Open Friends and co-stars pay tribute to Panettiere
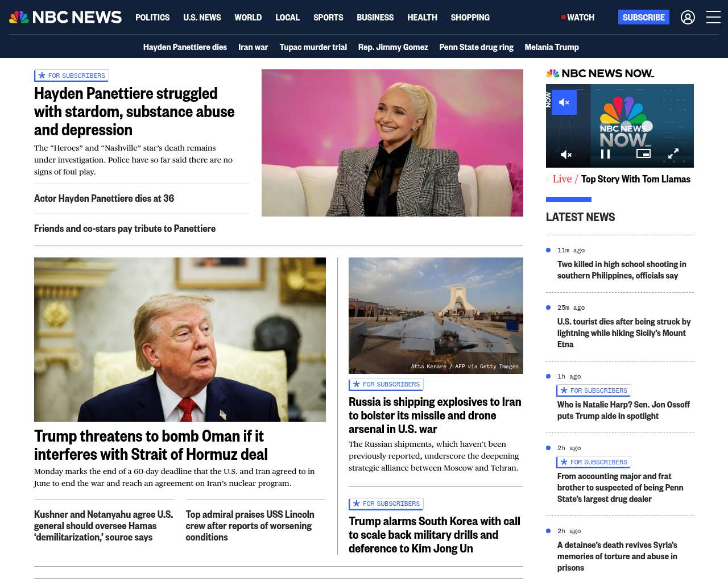 [x=125, y=228]
